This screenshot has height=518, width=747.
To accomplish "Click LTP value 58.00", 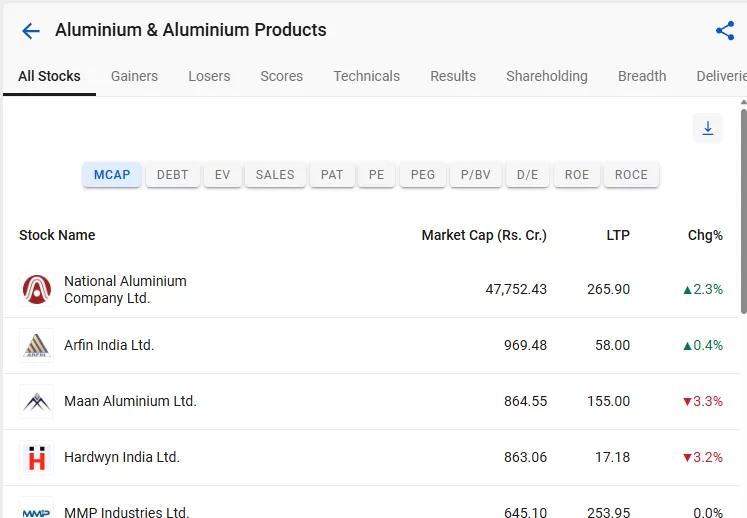I will point(612,345).
